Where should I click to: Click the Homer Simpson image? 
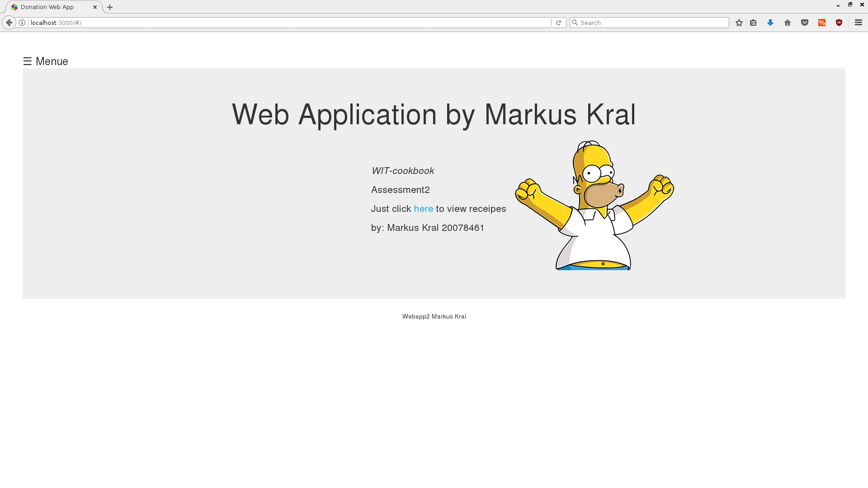coord(594,206)
